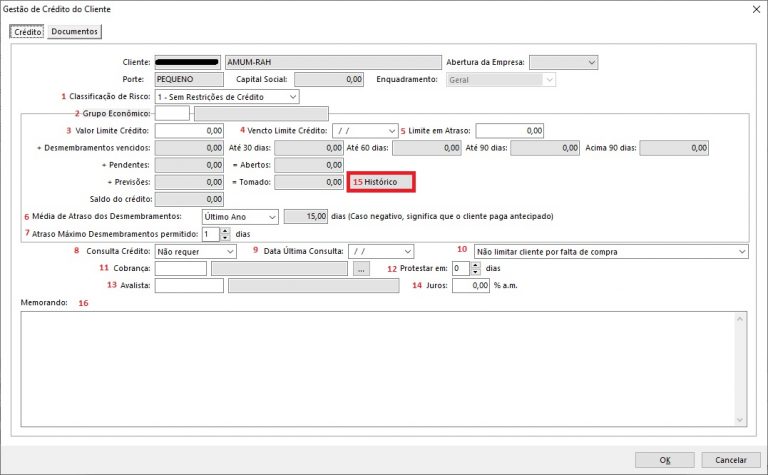The image size is (768, 475).
Task: Open the Abertura da Empresa date dropdown
Action: point(591,62)
